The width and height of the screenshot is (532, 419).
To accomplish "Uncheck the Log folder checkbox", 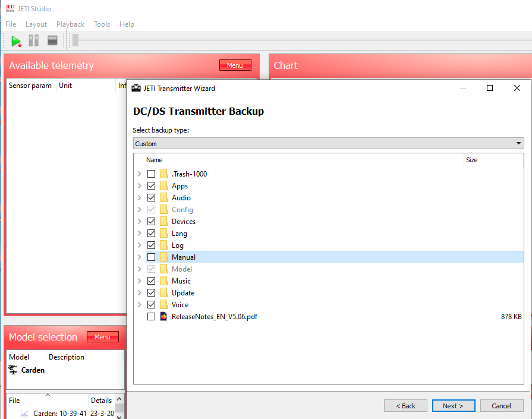I will pyautogui.click(x=152, y=245).
